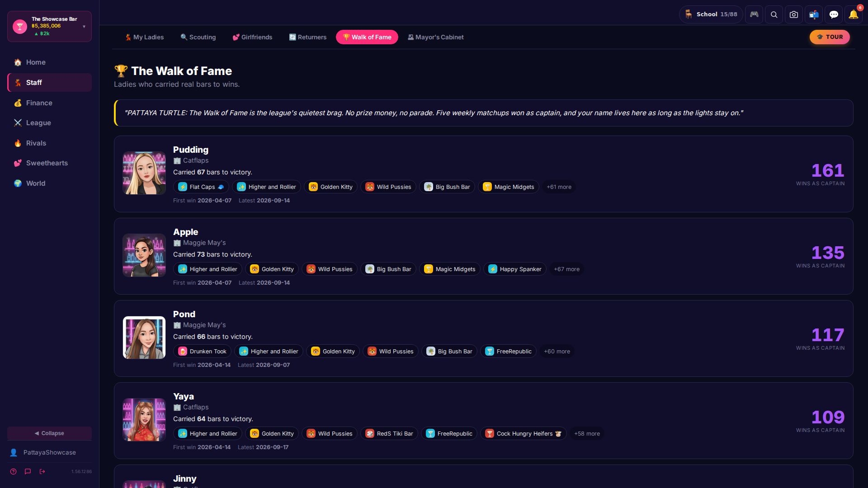Image resolution: width=868 pixels, height=488 pixels.
Task: Open The Showcase Bar selector dropdown
Action: (50, 26)
